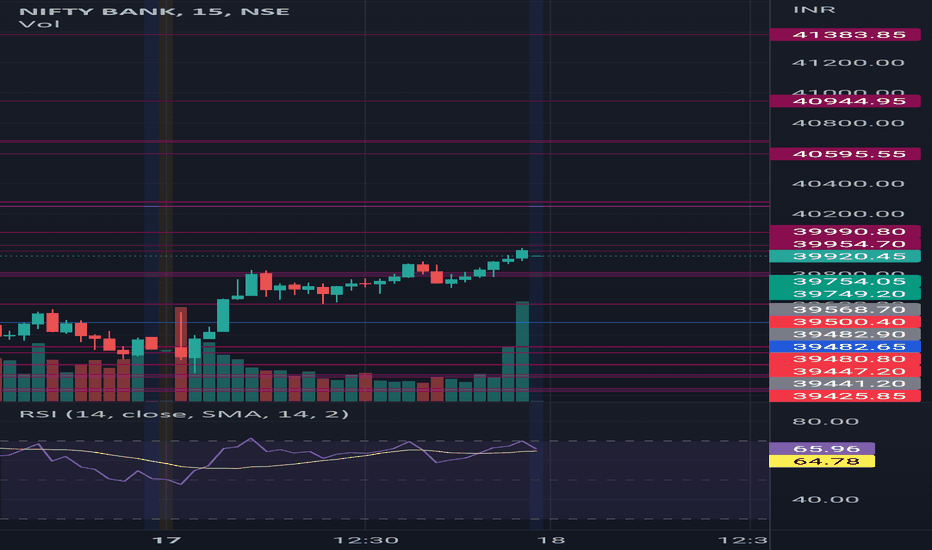
Task: Select the Vol indicator label
Action: click(x=39, y=24)
